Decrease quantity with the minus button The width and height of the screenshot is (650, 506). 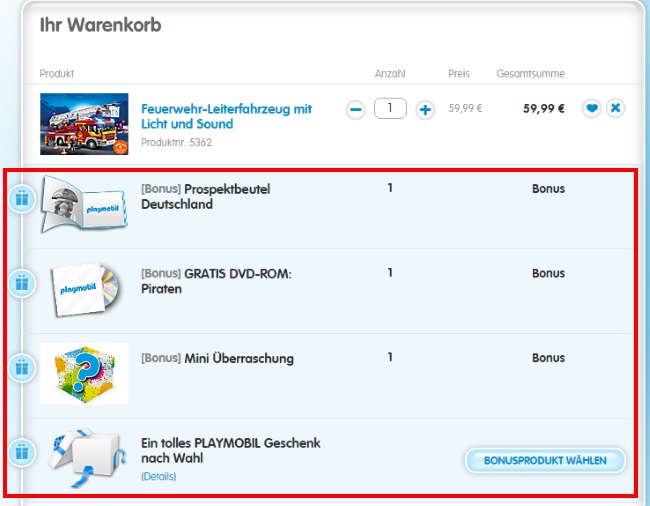[356, 110]
